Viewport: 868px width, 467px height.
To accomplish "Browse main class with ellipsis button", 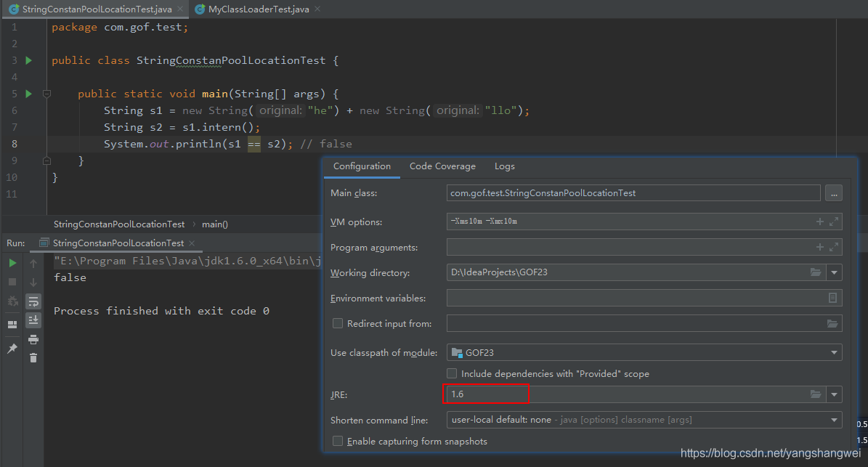I will point(833,193).
